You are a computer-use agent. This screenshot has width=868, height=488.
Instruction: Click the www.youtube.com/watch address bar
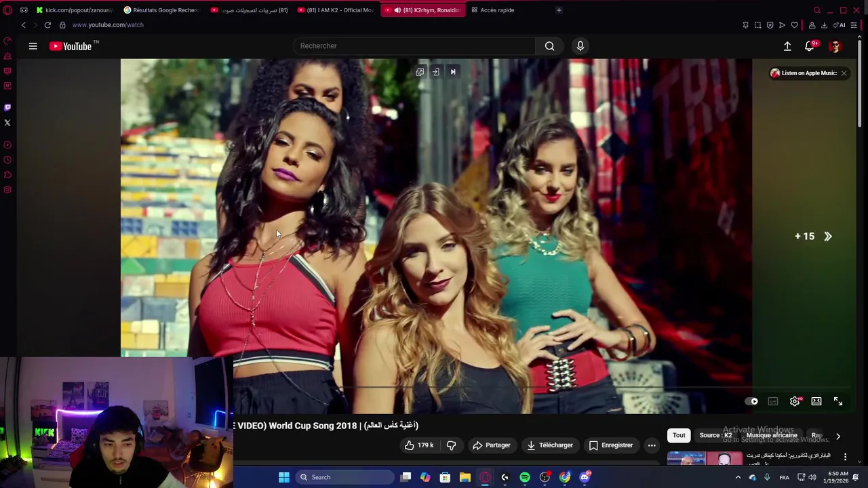tap(108, 25)
